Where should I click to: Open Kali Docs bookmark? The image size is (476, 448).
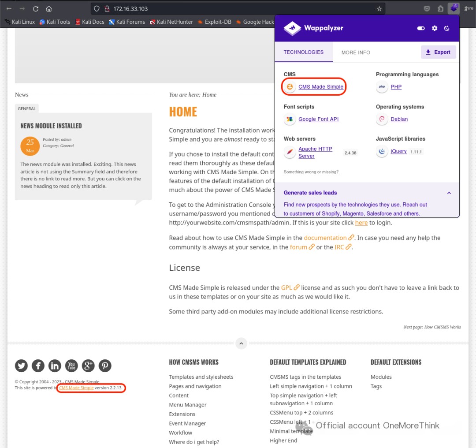point(90,22)
